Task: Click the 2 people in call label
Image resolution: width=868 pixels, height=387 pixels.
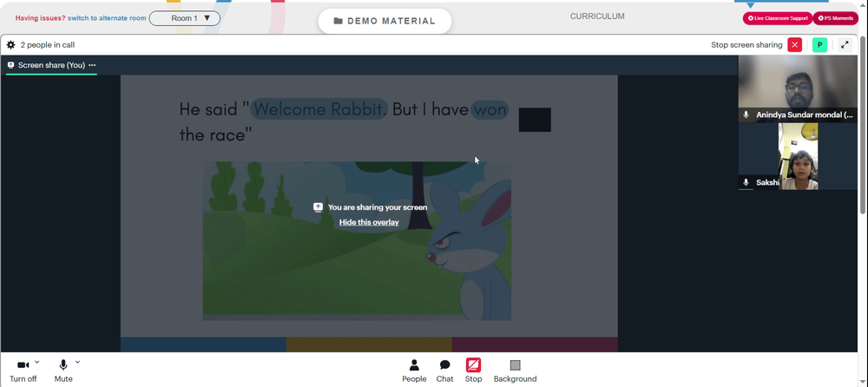Action: pyautogui.click(x=48, y=45)
